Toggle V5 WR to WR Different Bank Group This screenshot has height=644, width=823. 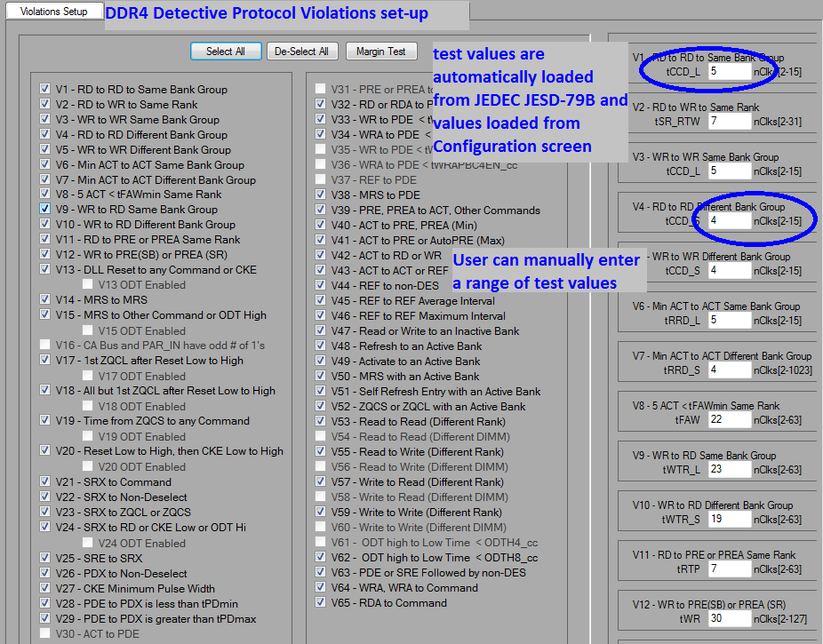[45, 149]
